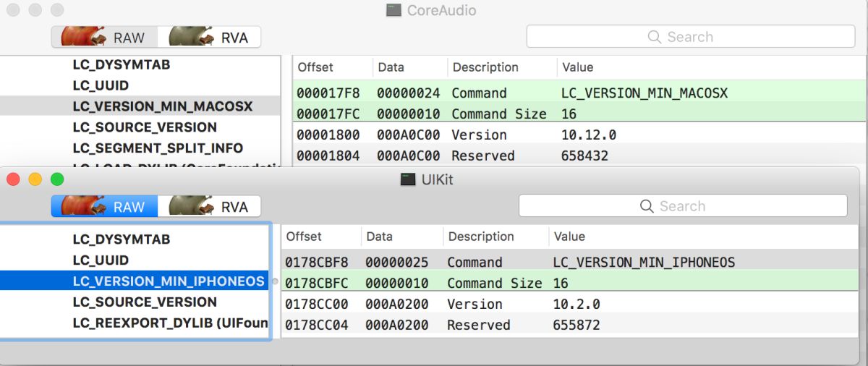The height and width of the screenshot is (366, 868).
Task: Click data cell 00000024 in CoreAudio table
Action: [409, 93]
